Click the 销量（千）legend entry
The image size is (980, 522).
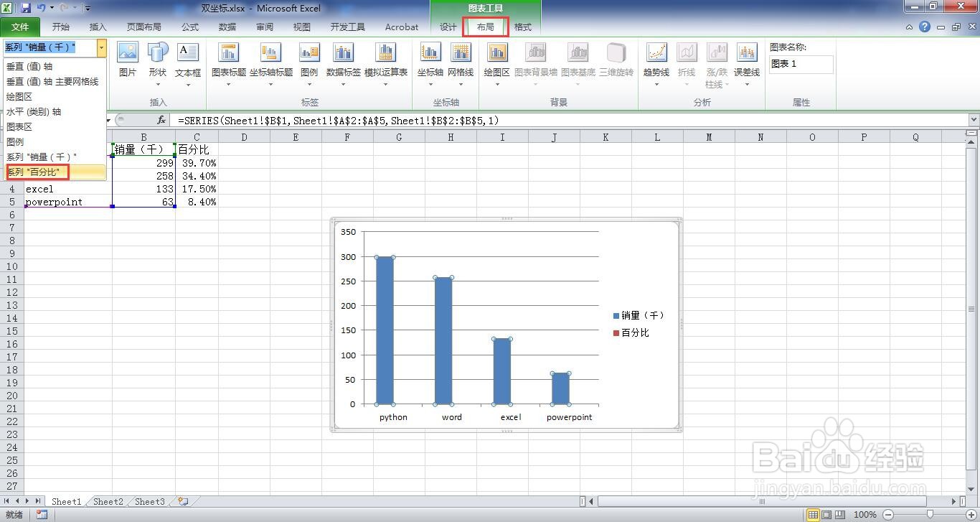click(x=639, y=315)
